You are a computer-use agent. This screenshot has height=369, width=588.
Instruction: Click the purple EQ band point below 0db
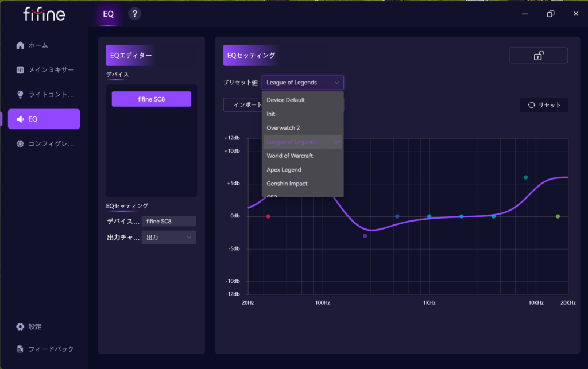coord(365,236)
